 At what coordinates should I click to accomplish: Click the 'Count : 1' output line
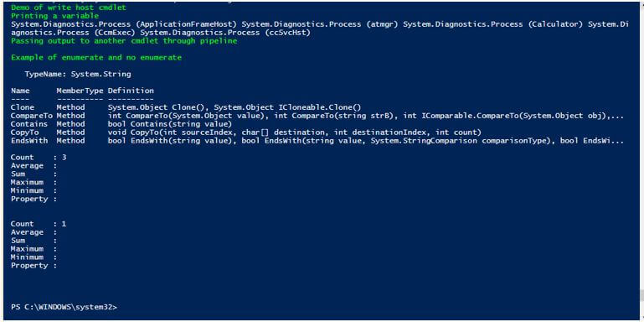pos(39,224)
